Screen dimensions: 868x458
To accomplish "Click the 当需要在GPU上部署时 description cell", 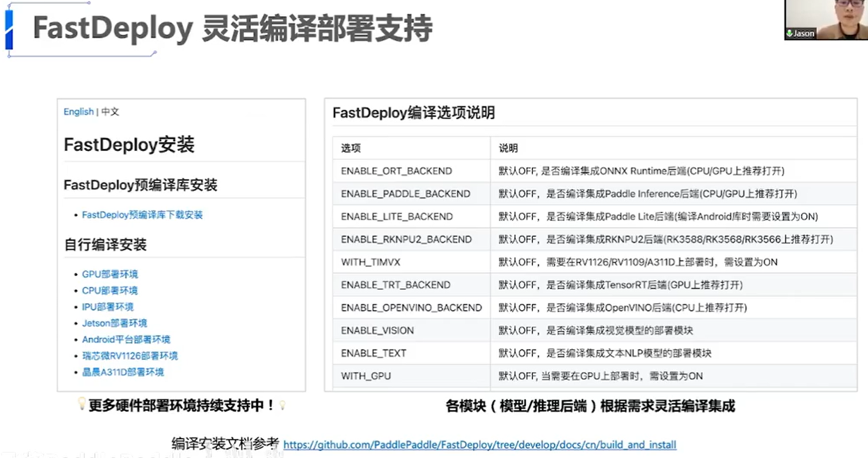I will [x=674, y=376].
